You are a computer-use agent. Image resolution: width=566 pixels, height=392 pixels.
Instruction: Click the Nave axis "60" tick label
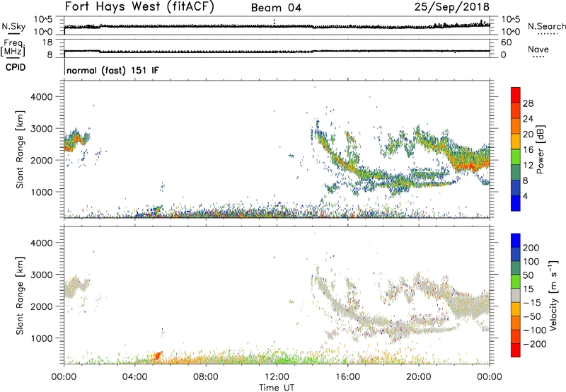506,42
